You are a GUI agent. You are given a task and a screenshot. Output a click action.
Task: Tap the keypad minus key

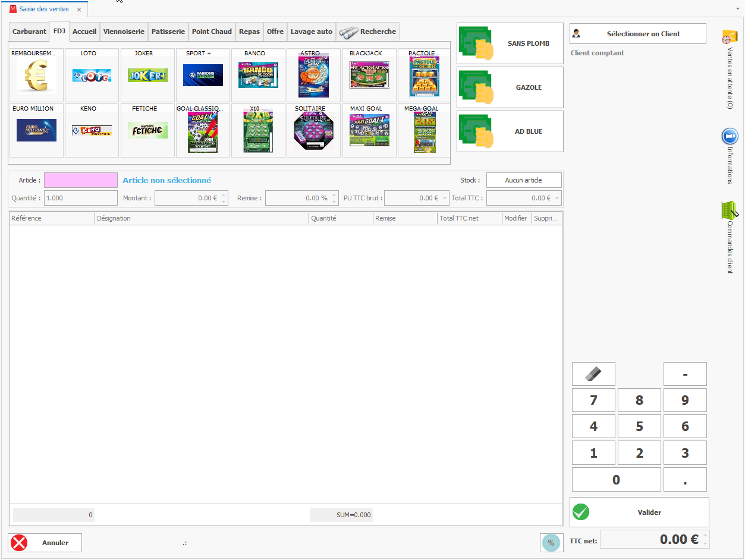[685, 374]
